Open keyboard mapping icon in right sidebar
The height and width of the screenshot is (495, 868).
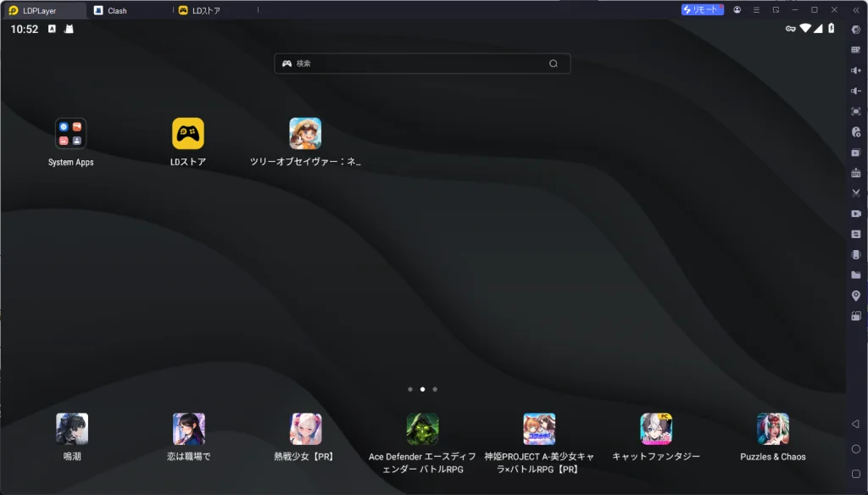click(856, 50)
